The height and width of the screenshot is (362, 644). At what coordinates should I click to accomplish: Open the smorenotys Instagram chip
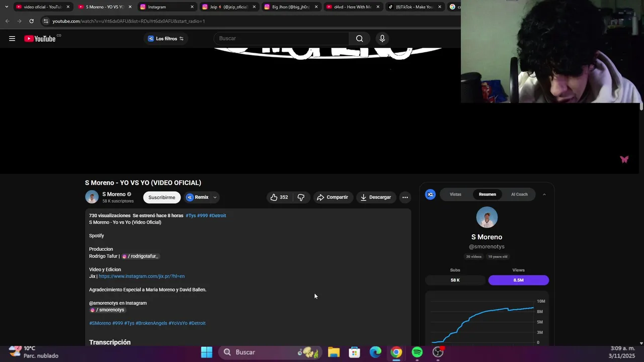tap(107, 310)
